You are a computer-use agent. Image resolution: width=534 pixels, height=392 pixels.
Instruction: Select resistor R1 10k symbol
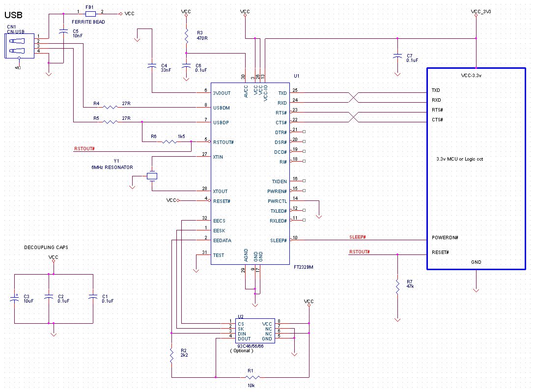253,377
